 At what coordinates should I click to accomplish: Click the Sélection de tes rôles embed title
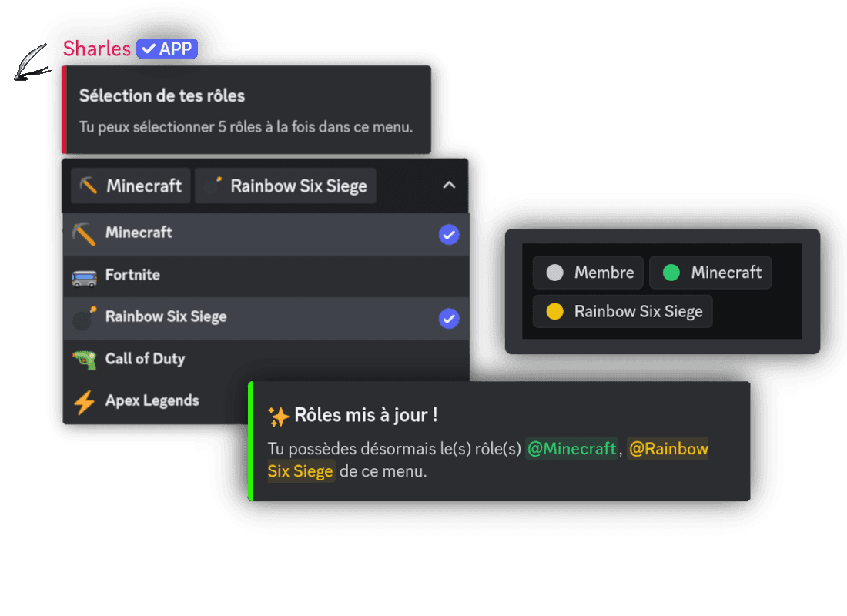pos(162,95)
